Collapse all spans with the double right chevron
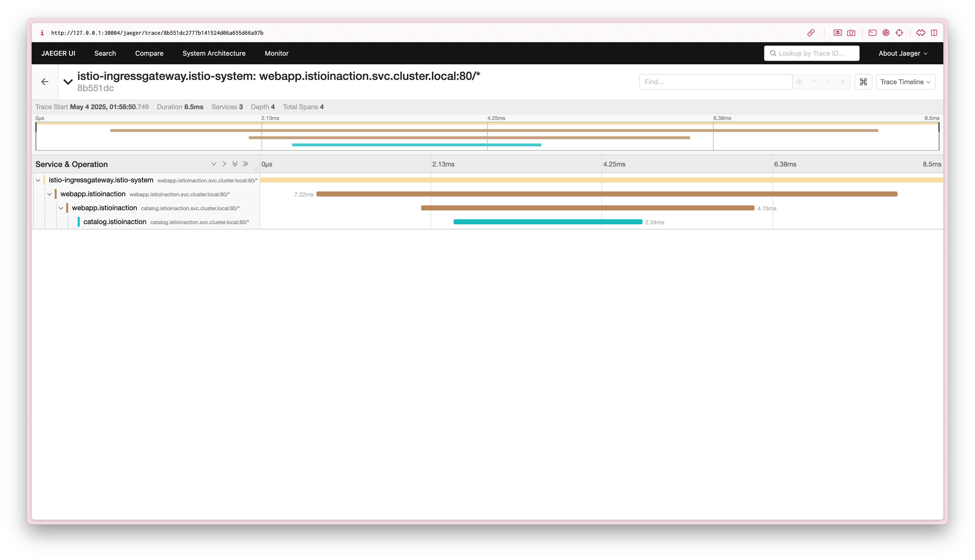Image resolution: width=975 pixels, height=560 pixels. (245, 164)
